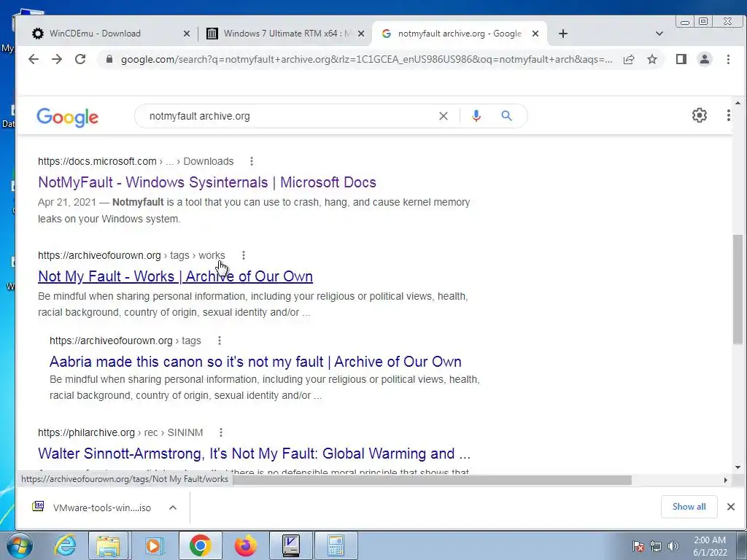The image size is (747, 560).
Task: Click the page vertical scrollbar thumb
Action: (x=738, y=289)
